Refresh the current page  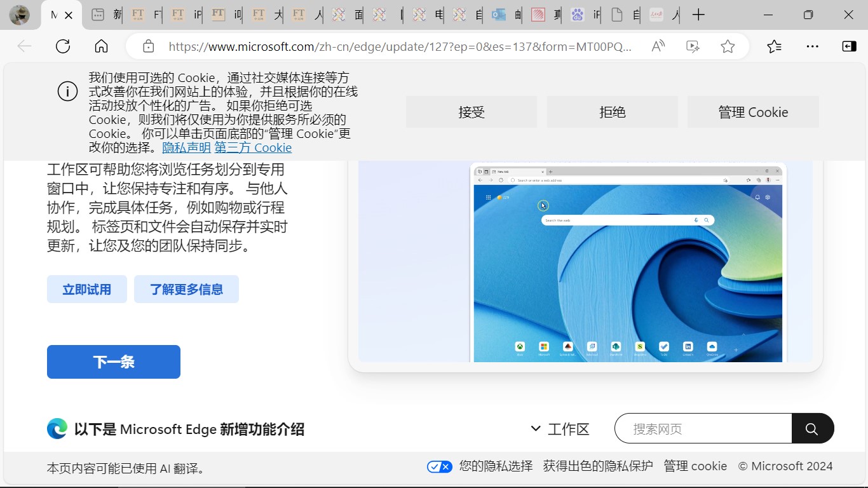[63, 46]
